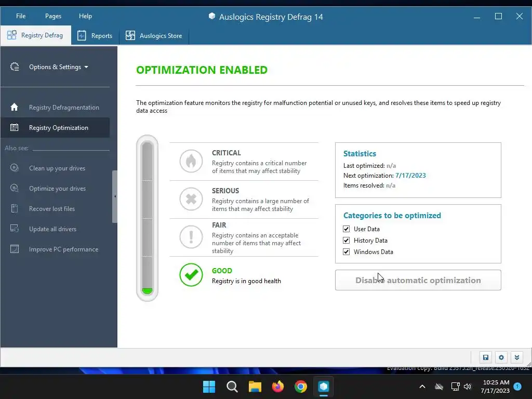Viewport: 532px width, 399px height.
Task: Click the Registry Defrag tab icon
Action: click(x=12, y=35)
